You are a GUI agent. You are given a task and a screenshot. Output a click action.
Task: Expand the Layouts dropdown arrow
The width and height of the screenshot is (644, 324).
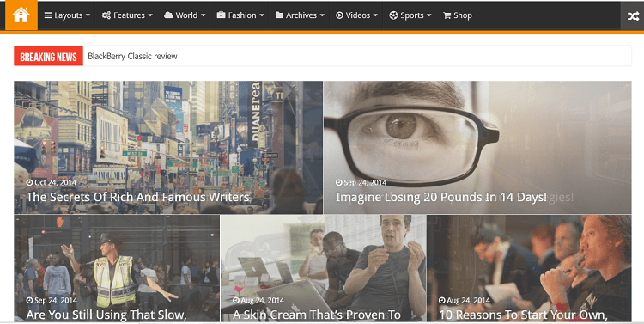coord(88,15)
